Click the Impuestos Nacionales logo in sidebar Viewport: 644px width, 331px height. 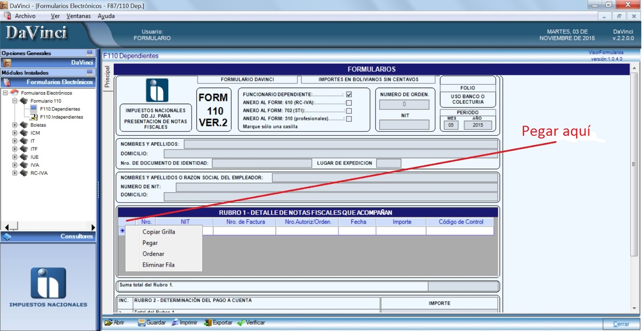coord(48,283)
